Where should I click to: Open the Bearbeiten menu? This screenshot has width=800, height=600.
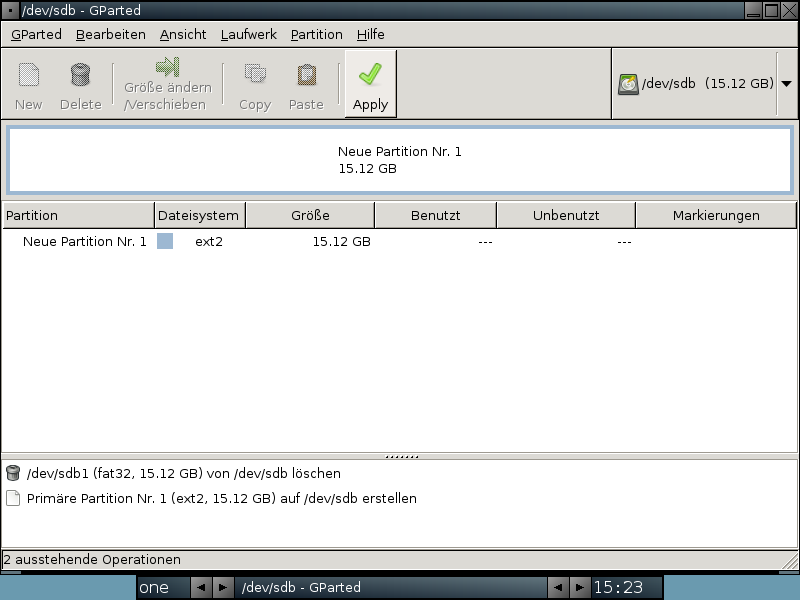point(110,34)
